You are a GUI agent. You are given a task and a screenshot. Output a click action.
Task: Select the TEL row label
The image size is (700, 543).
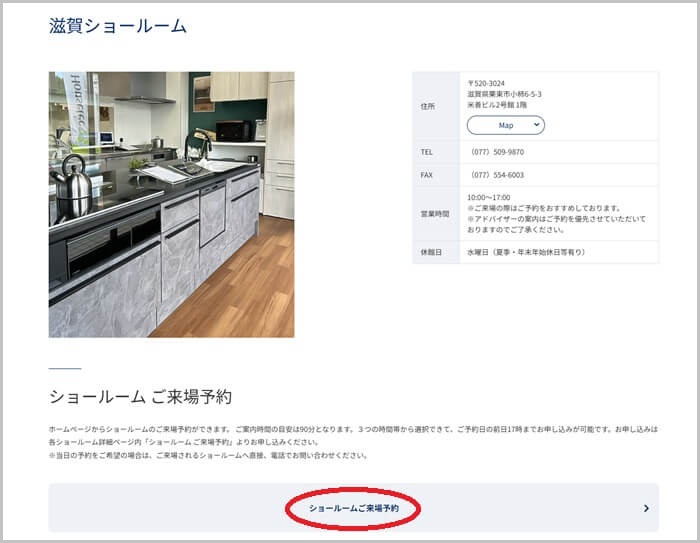[x=428, y=152]
